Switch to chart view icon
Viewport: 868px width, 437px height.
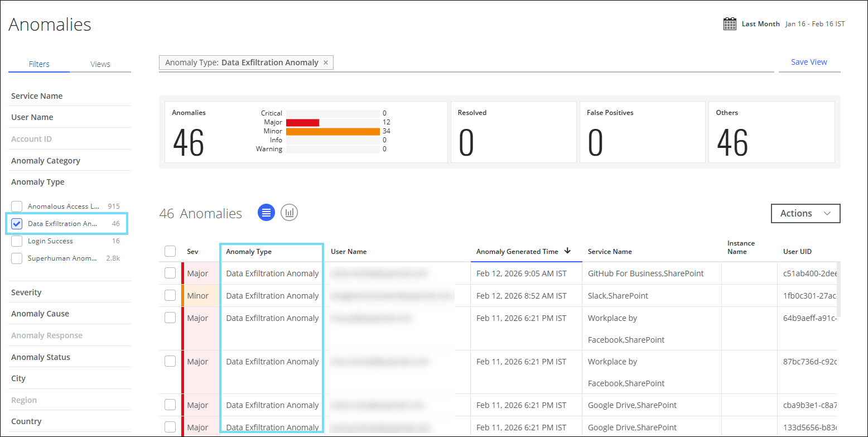289,213
